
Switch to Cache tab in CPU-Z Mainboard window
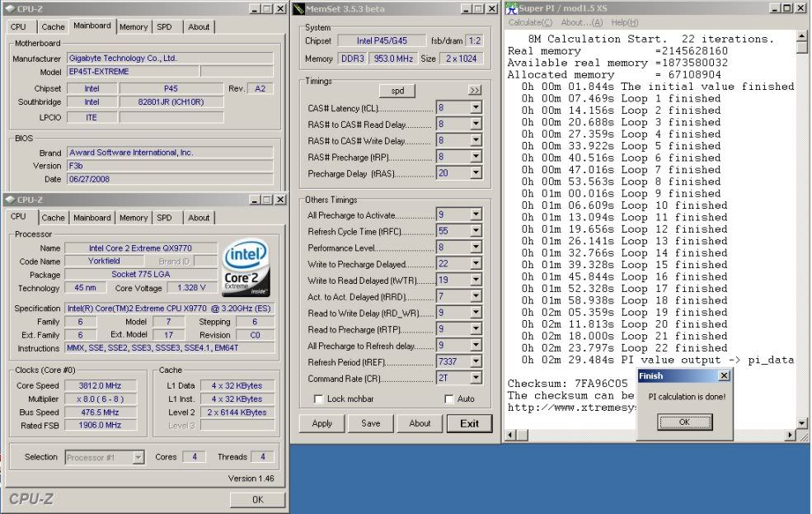(53, 27)
